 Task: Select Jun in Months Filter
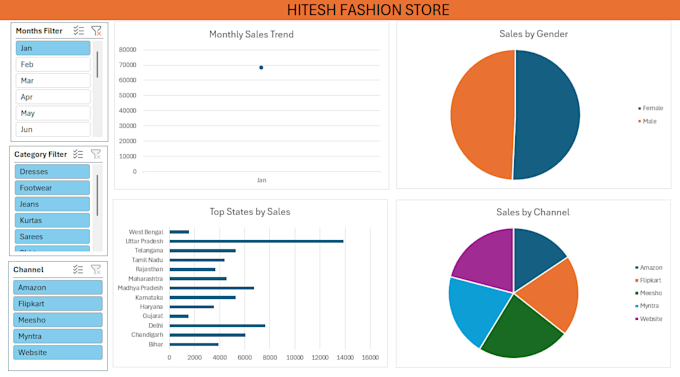(53, 129)
